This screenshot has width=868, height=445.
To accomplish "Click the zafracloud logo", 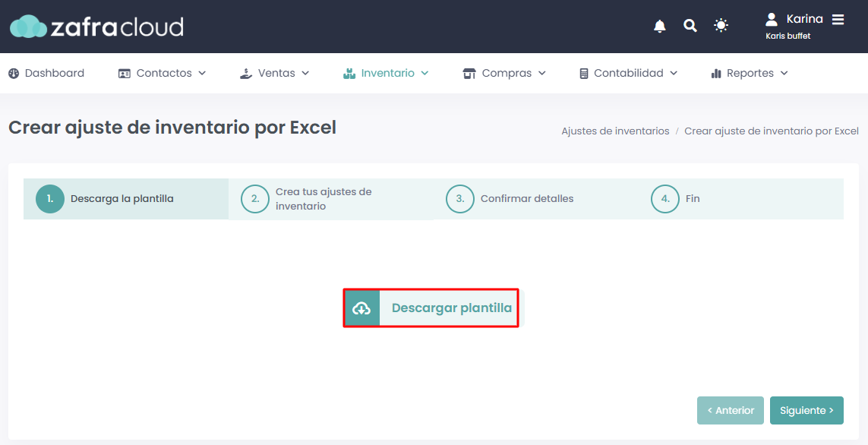I will pyautogui.click(x=97, y=27).
